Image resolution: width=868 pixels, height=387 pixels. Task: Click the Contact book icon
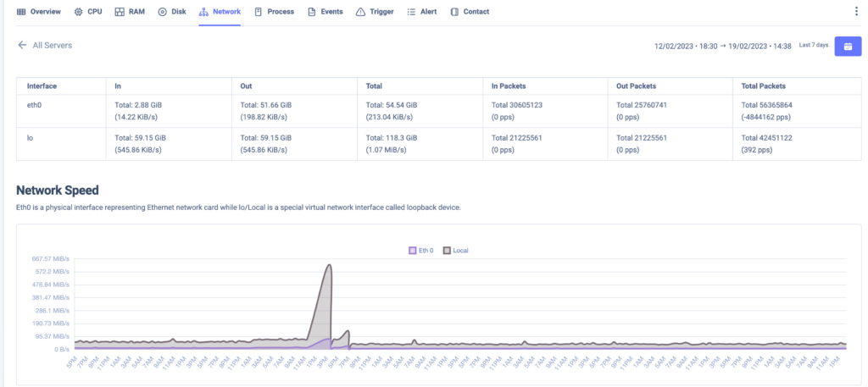click(454, 12)
